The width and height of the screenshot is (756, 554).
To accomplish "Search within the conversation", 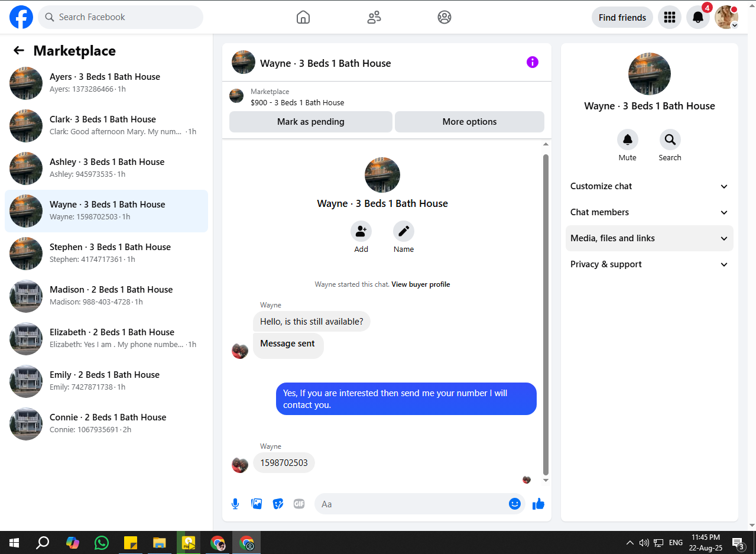I will [x=670, y=140].
